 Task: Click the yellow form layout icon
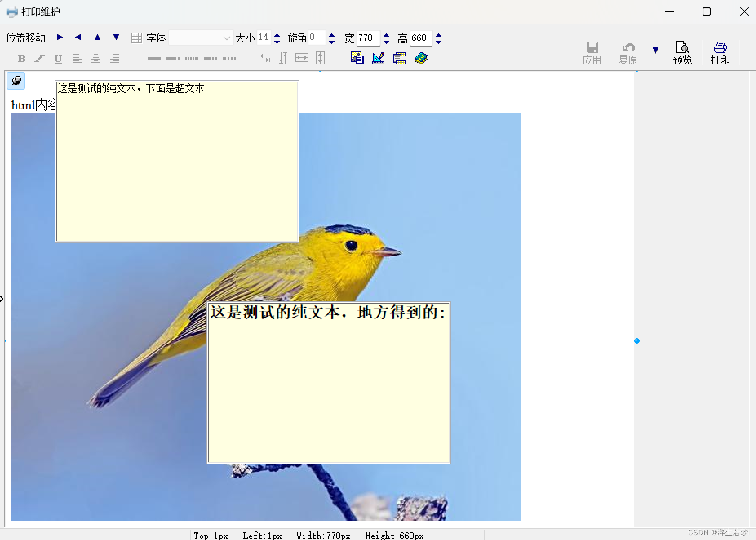pyautogui.click(x=399, y=58)
